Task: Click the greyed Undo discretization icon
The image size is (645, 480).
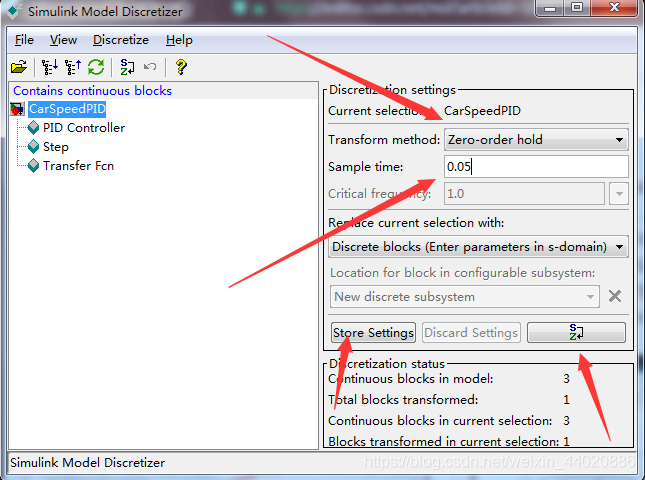Action: point(150,67)
